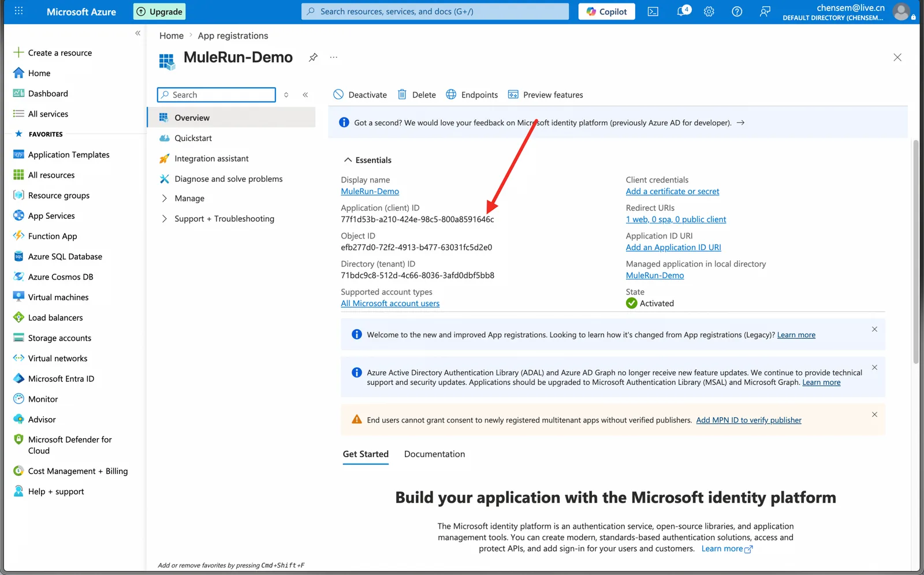
Task: Open the account avatar menu
Action: [901, 12]
